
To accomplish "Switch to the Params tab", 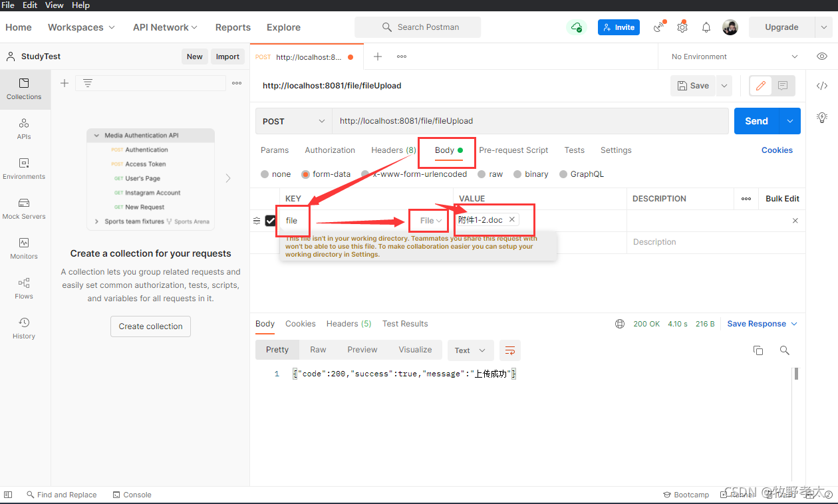I will coord(275,150).
